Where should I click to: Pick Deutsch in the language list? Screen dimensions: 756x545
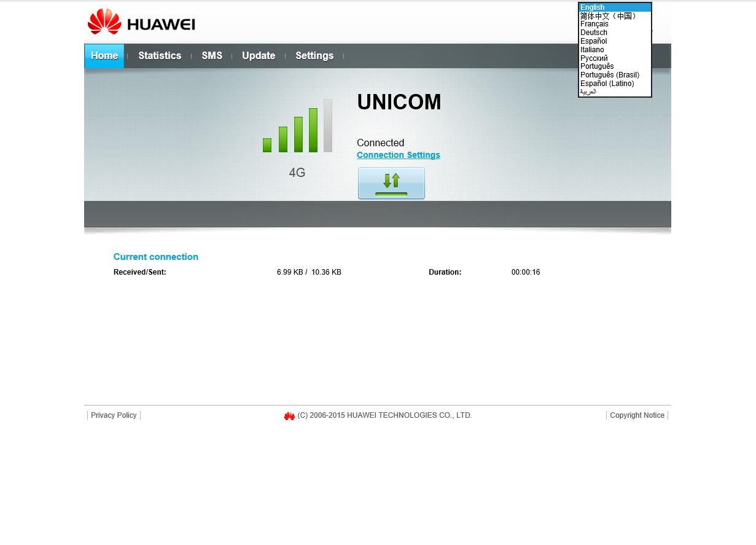[615, 33]
